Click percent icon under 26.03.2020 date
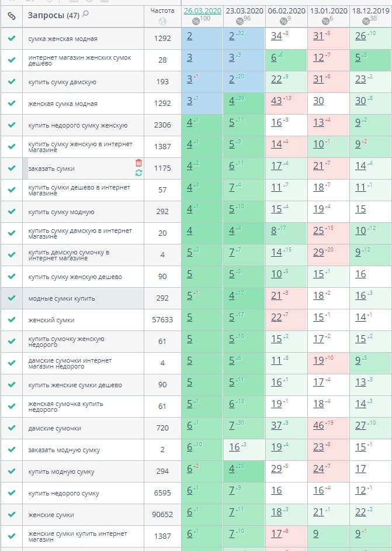 [x=196, y=22]
